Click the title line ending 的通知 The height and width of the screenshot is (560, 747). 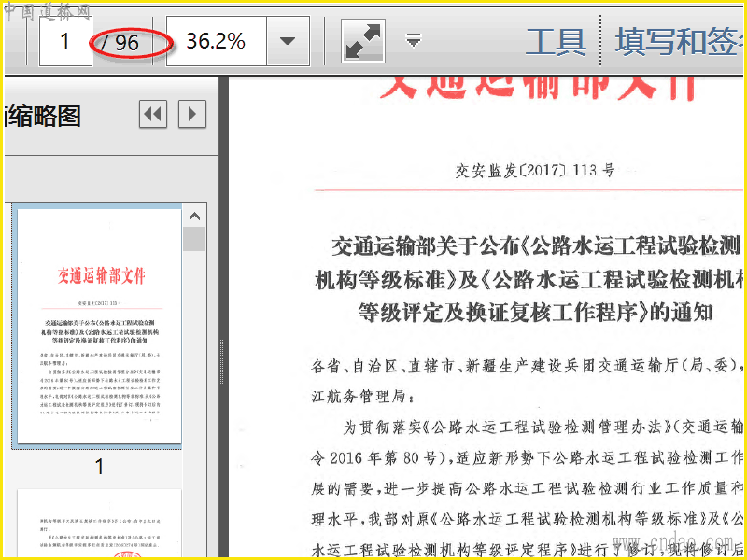pos(535,313)
